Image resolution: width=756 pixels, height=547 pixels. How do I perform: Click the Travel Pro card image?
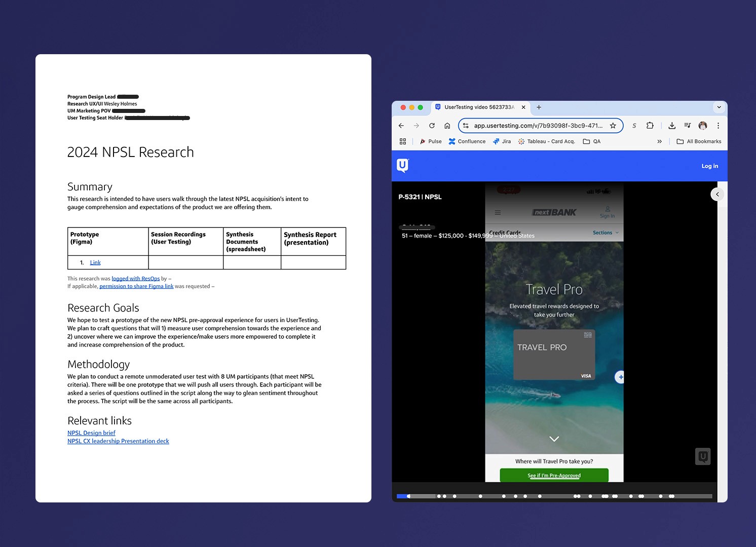coord(554,355)
